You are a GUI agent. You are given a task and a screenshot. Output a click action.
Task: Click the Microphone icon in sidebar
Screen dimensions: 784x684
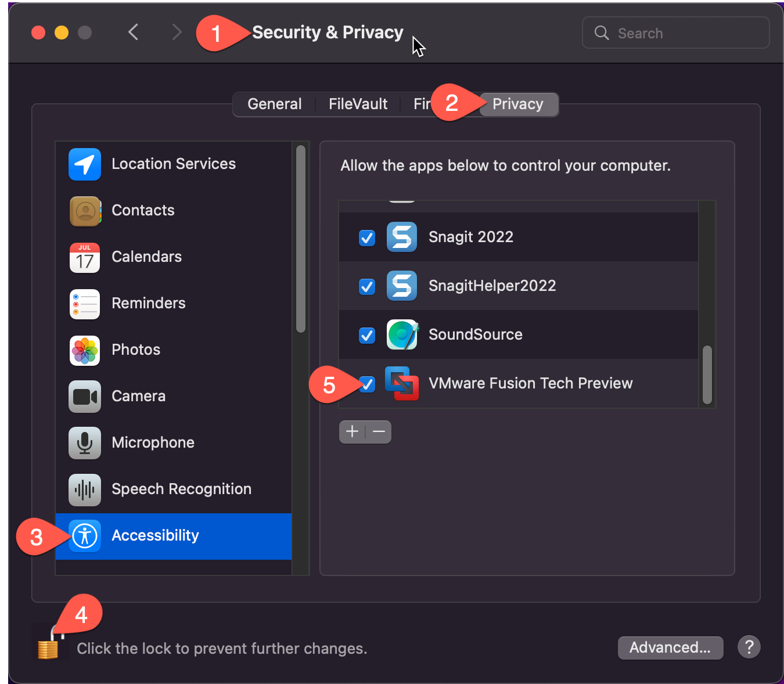click(x=85, y=443)
